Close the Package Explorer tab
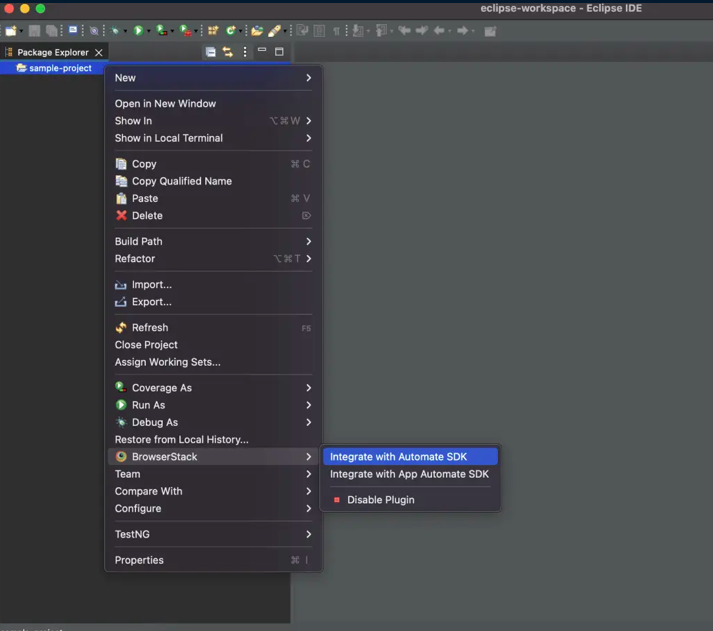 99,52
